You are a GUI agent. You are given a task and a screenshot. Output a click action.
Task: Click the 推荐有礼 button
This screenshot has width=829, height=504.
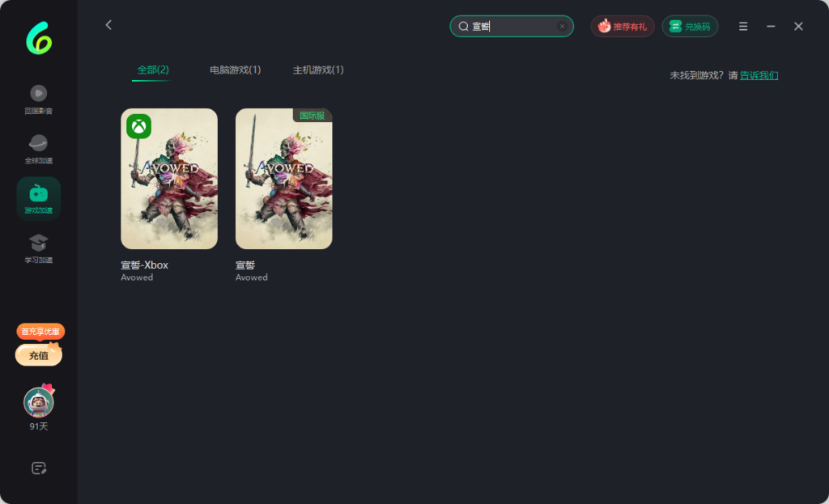(623, 27)
